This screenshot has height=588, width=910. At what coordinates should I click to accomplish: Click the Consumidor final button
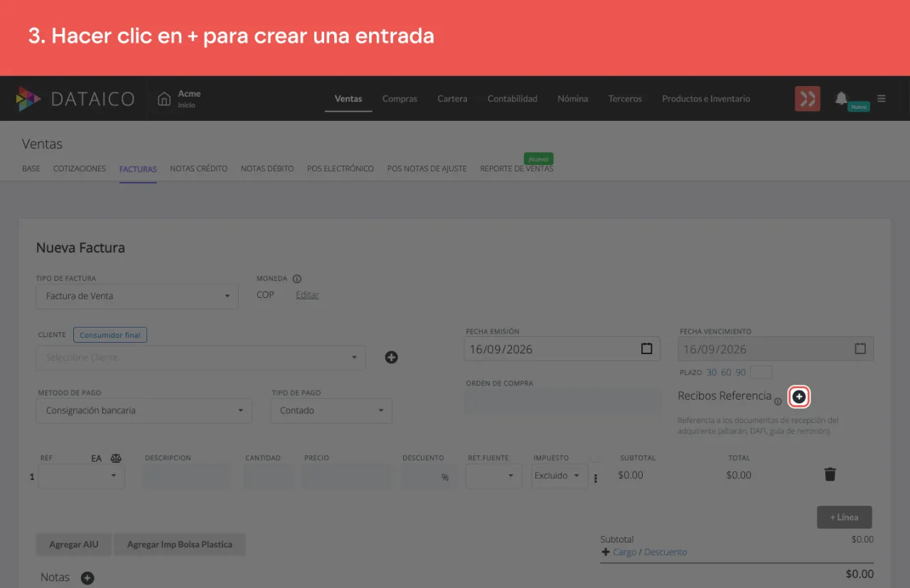(x=110, y=335)
